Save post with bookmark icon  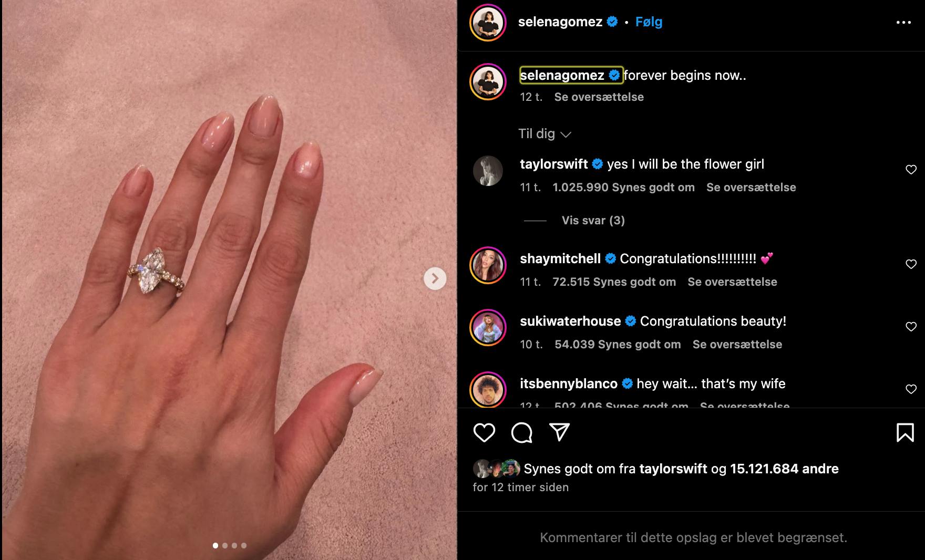[x=905, y=432]
